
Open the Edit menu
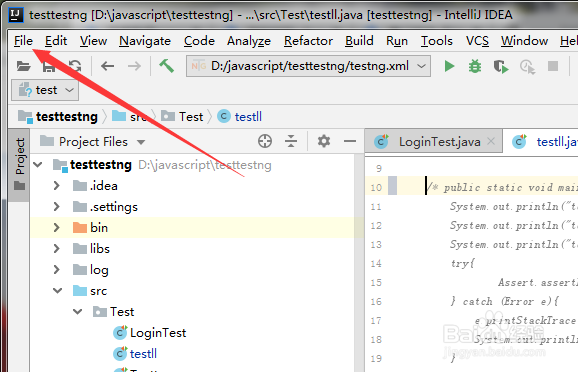click(56, 41)
